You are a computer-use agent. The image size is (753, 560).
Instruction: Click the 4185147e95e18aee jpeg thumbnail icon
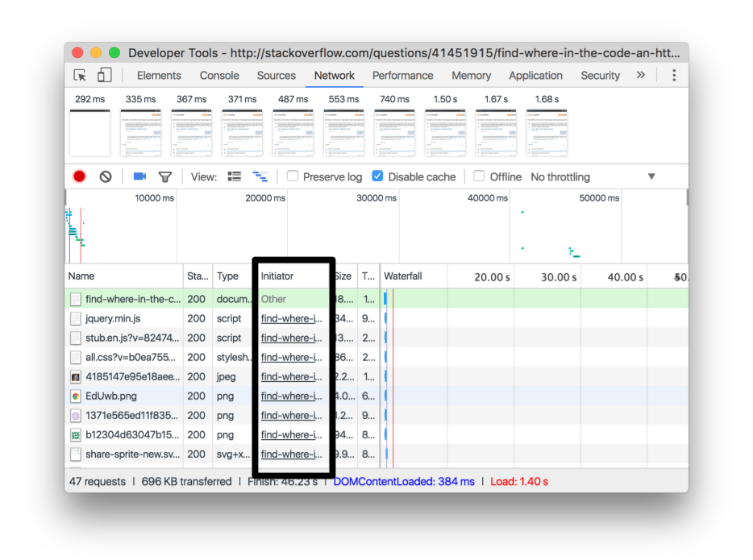coord(76,377)
